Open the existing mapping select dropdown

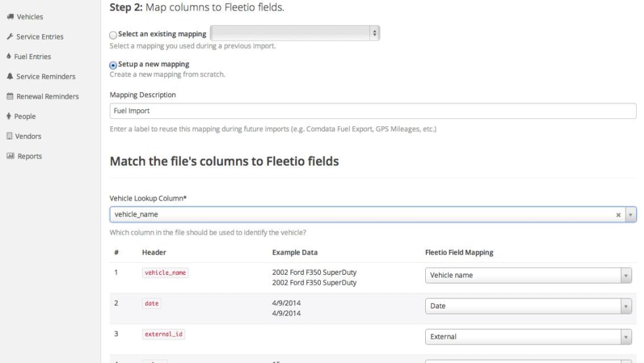(x=295, y=33)
